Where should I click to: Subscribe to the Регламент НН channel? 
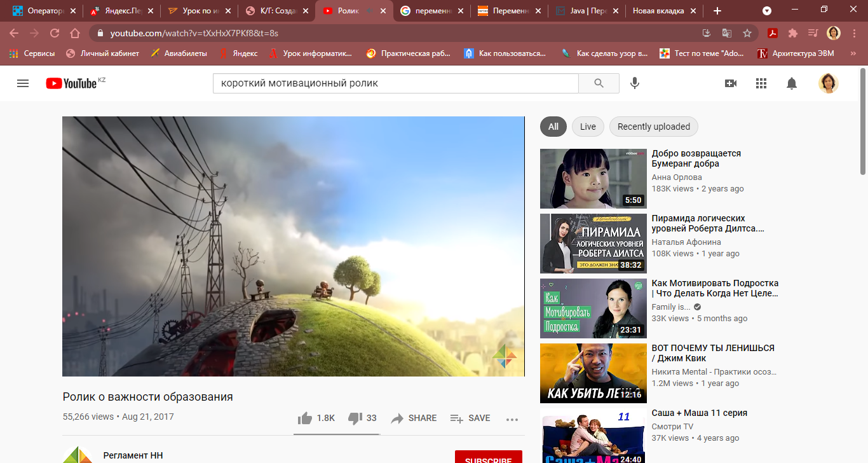pyautogui.click(x=489, y=457)
